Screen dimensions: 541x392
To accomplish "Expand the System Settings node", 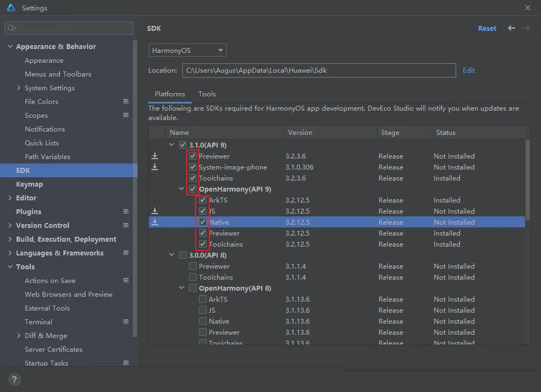I will click(19, 88).
